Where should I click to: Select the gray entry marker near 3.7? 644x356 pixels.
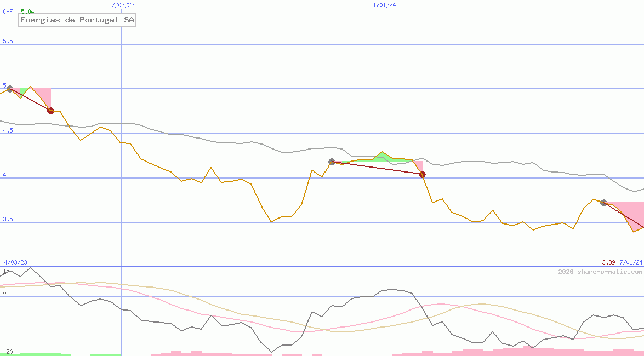[x=603, y=203]
